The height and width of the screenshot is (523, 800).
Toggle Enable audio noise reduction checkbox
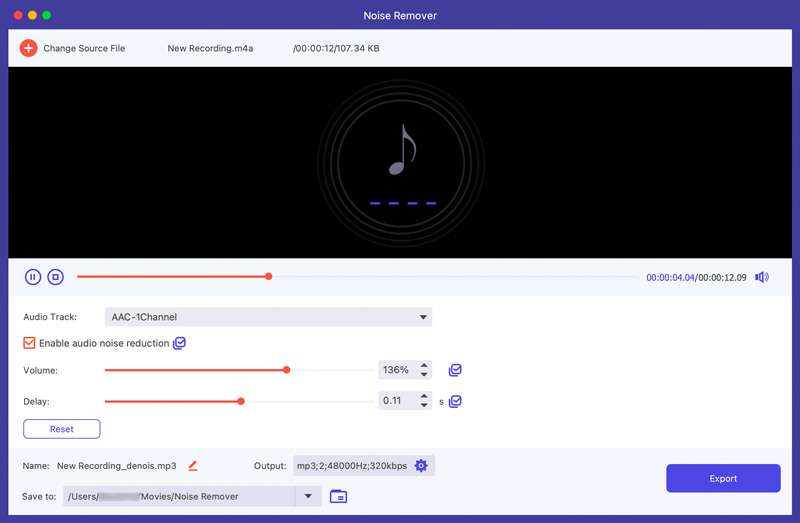tap(29, 343)
